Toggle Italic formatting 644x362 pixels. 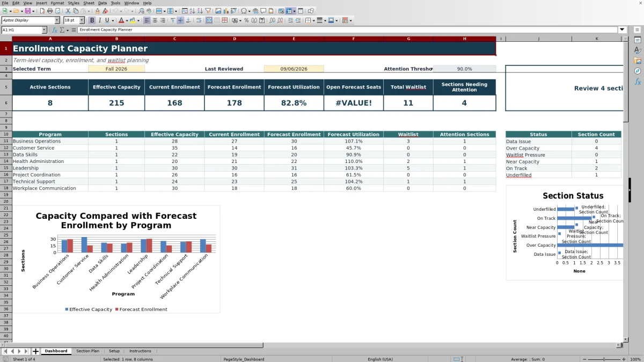click(x=100, y=20)
